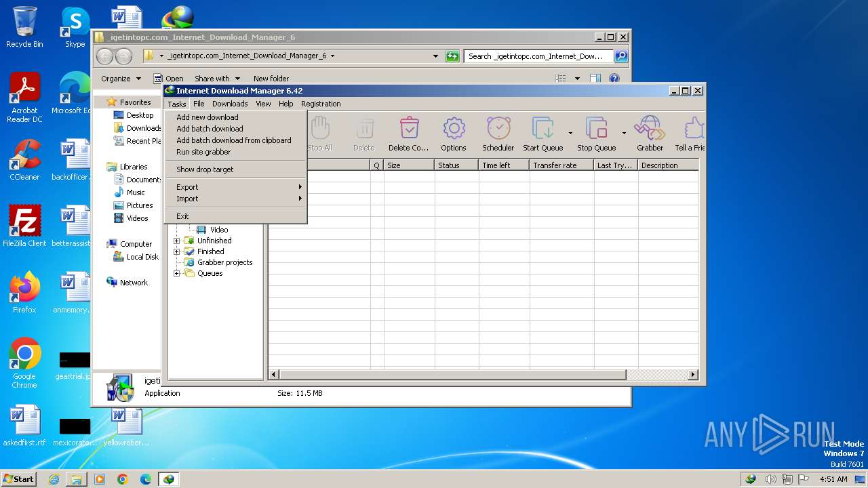Sort by Status column header

456,165
